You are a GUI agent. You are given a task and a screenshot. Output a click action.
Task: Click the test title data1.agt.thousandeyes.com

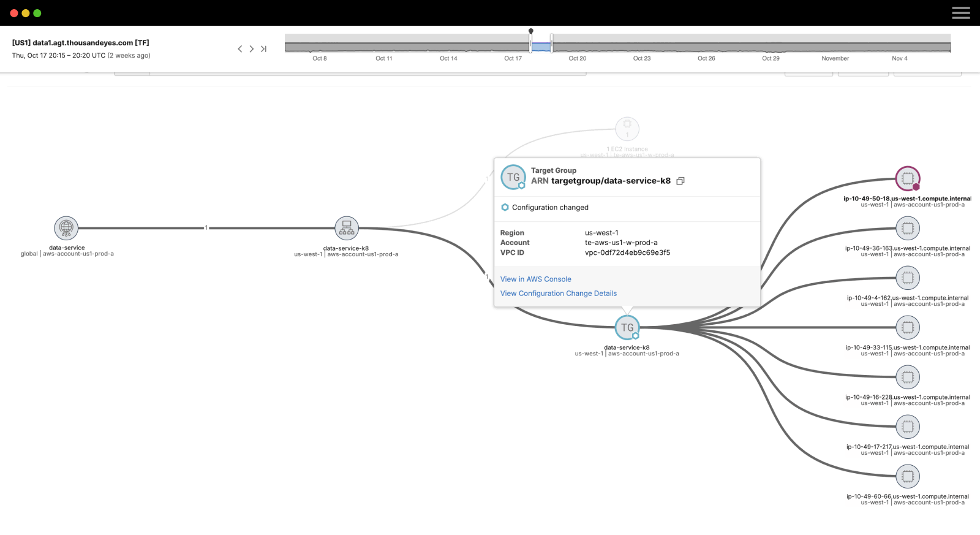coord(82,43)
